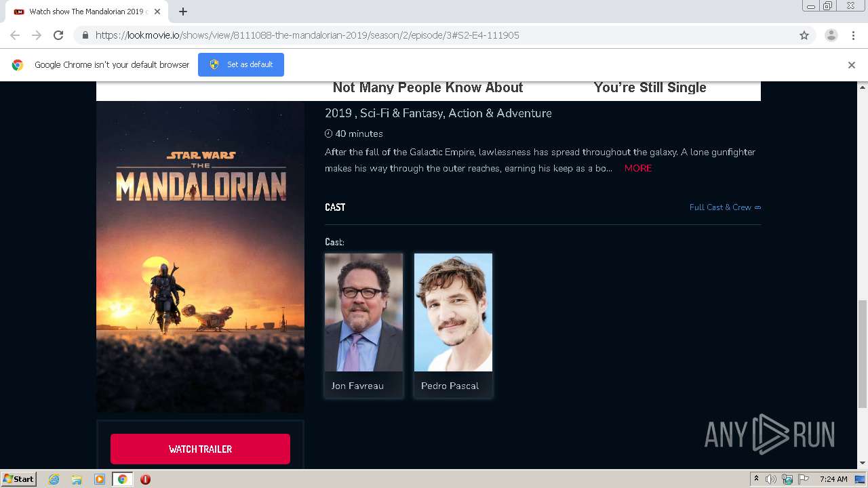868x488 pixels.
Task: Launch Internet Explorer from the taskbar
Action: [x=54, y=479]
